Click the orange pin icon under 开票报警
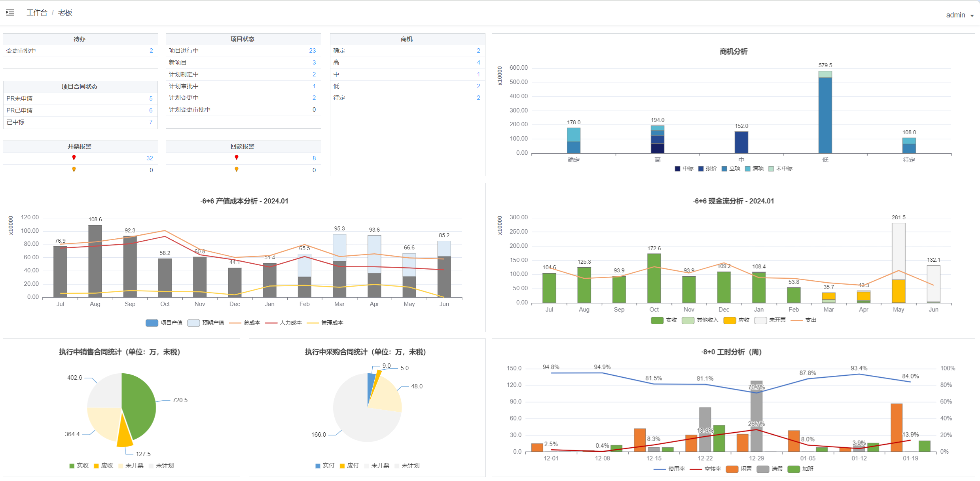The image size is (980, 481). tap(74, 169)
